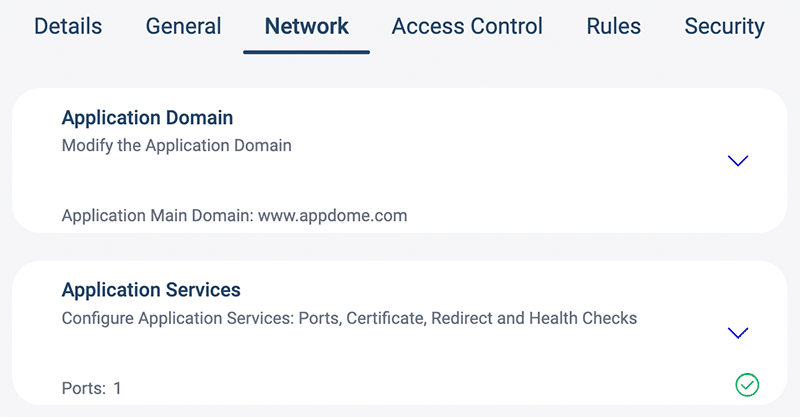Click the green checkmark status icon

746,384
